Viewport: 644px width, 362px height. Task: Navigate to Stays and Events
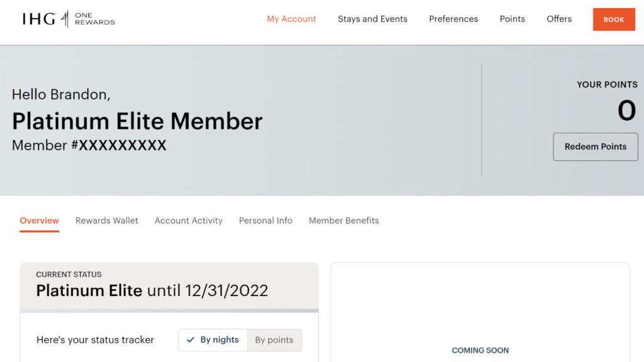point(372,19)
